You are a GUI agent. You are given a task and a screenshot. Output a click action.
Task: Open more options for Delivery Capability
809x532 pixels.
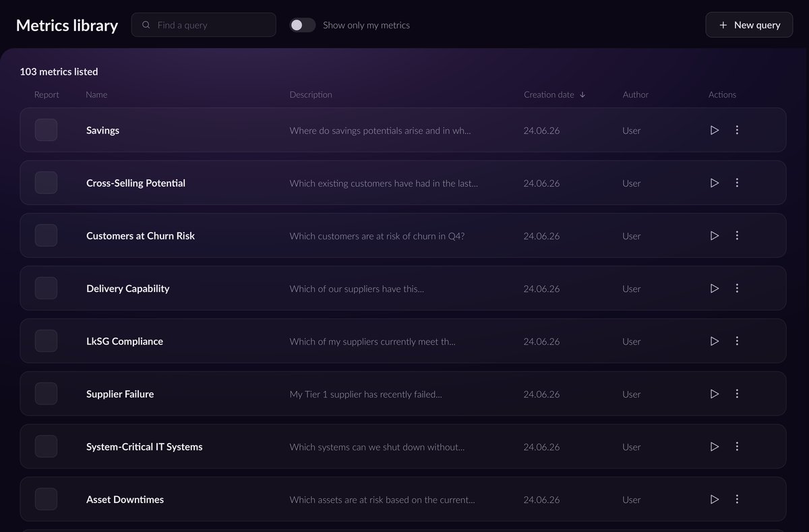click(737, 288)
